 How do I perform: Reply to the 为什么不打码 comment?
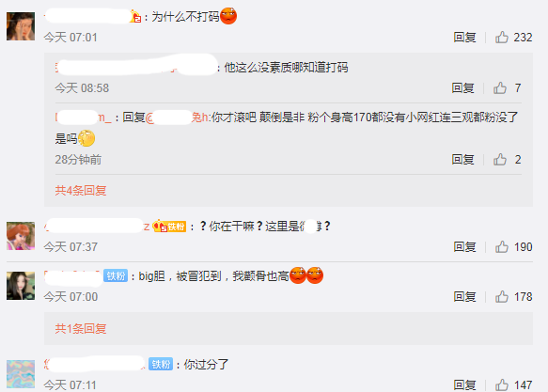coord(464,37)
